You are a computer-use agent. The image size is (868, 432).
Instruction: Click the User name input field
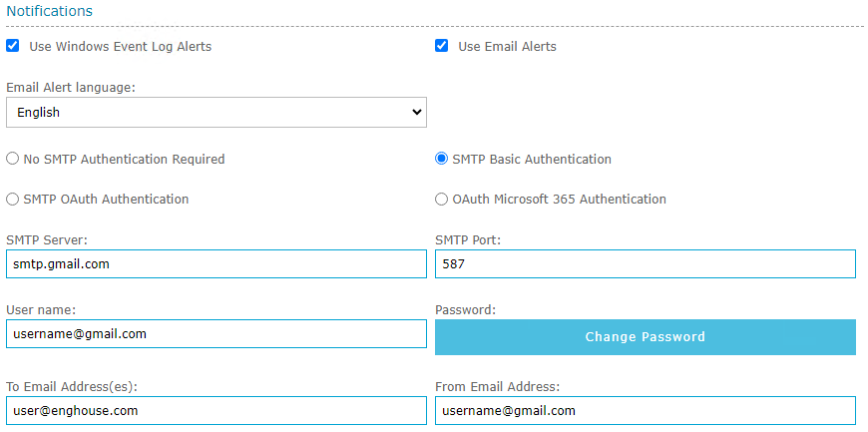[217, 334]
